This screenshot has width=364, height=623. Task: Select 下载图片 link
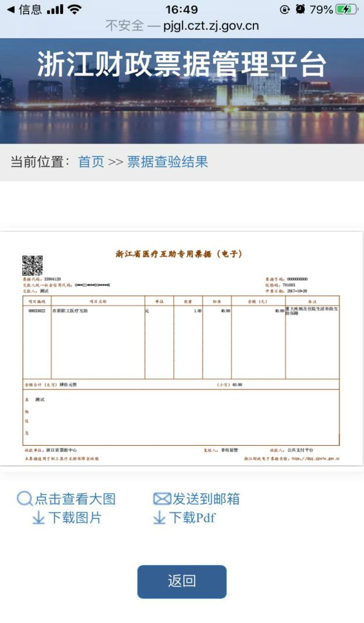point(75,518)
